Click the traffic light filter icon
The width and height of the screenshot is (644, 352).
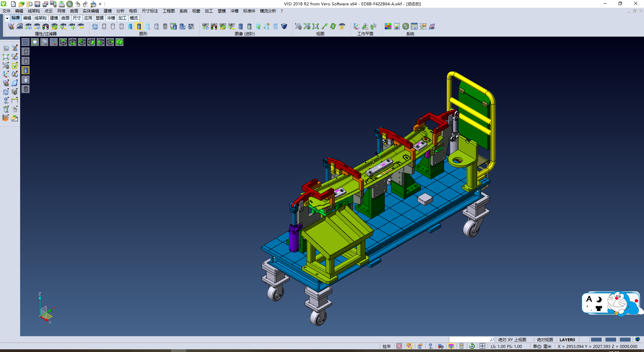pos(46,26)
